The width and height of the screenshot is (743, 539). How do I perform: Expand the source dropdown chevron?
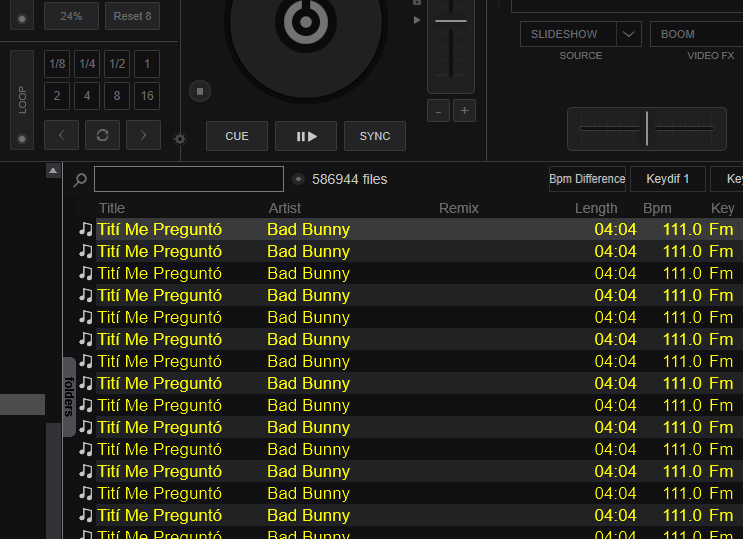point(629,34)
